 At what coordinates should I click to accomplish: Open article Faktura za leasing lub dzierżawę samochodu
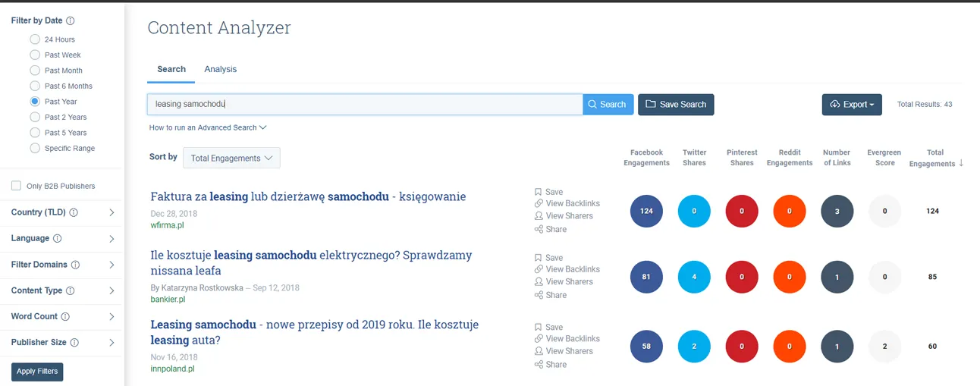click(308, 196)
